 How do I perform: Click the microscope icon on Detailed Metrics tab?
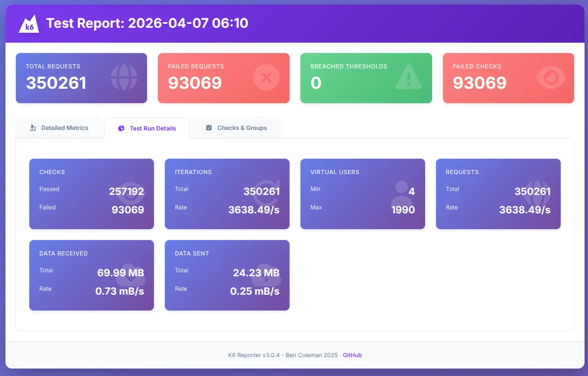[x=33, y=128]
